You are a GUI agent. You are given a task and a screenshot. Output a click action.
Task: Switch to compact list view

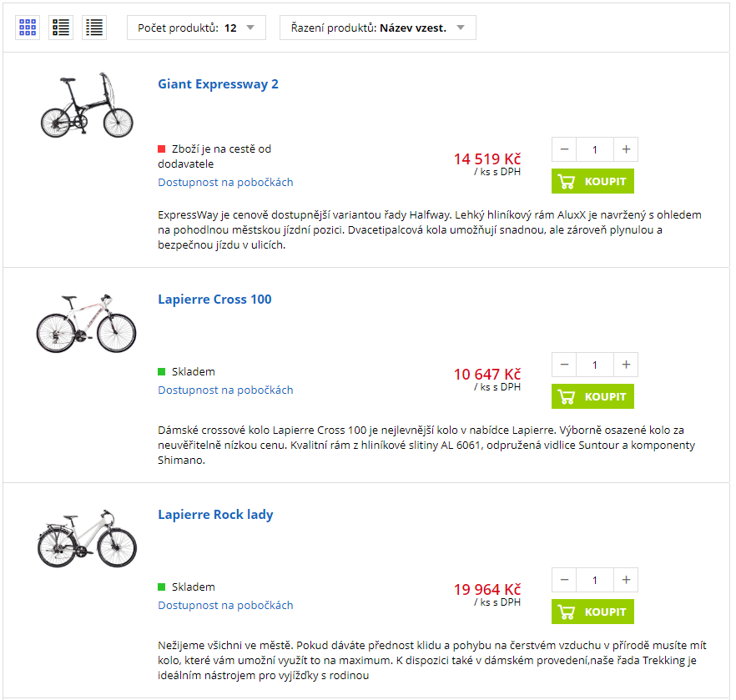click(x=94, y=28)
